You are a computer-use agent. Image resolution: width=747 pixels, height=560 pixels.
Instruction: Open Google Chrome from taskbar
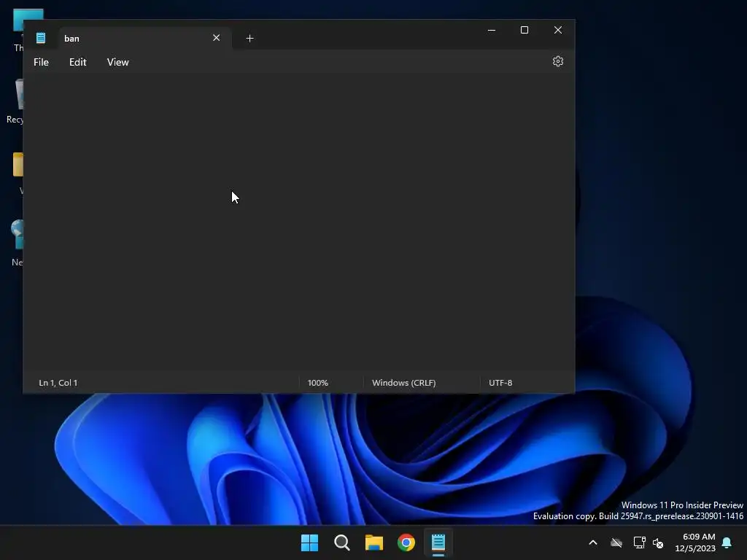(x=406, y=542)
